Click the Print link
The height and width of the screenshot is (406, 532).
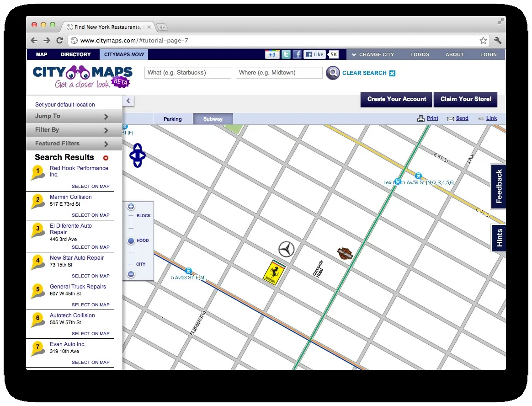[432, 118]
